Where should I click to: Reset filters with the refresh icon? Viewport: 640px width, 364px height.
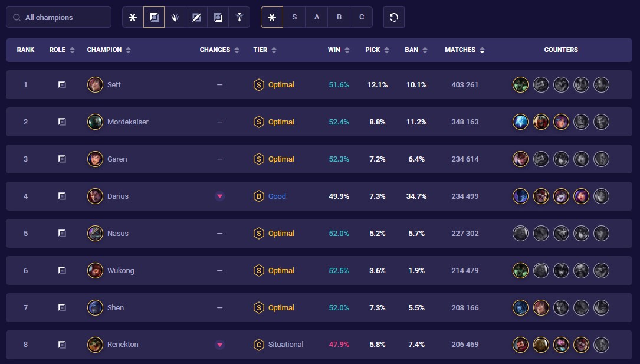tap(393, 17)
